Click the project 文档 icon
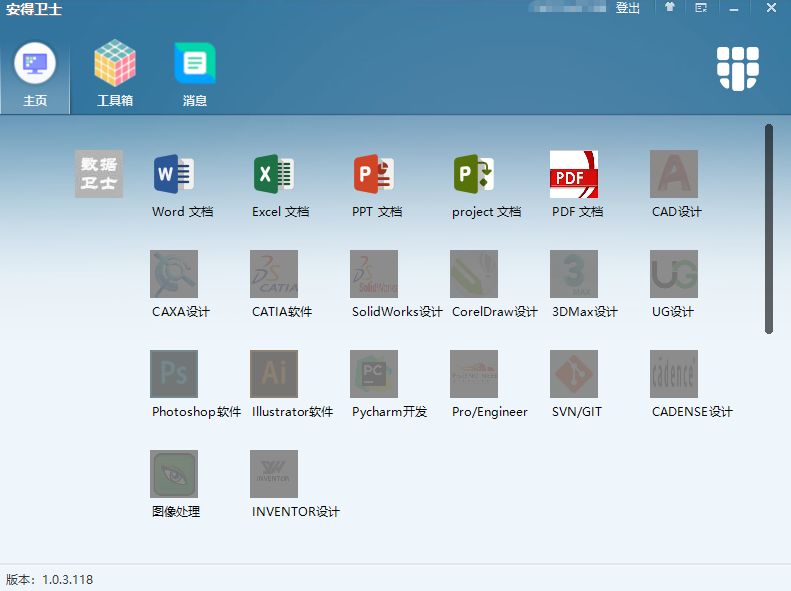The height and width of the screenshot is (591, 791). [x=474, y=174]
